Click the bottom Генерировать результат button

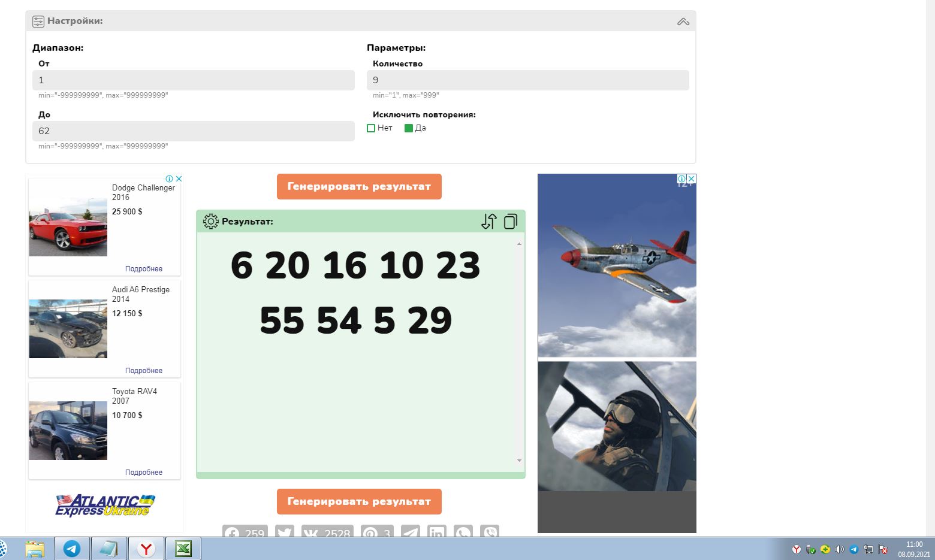pyautogui.click(x=359, y=501)
